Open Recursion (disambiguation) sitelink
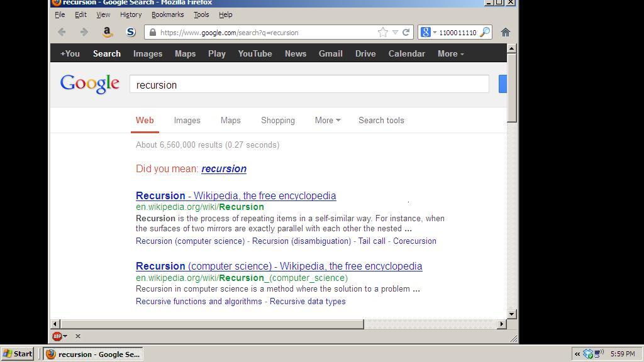Image resolution: width=644 pixels, height=362 pixels. click(301, 241)
